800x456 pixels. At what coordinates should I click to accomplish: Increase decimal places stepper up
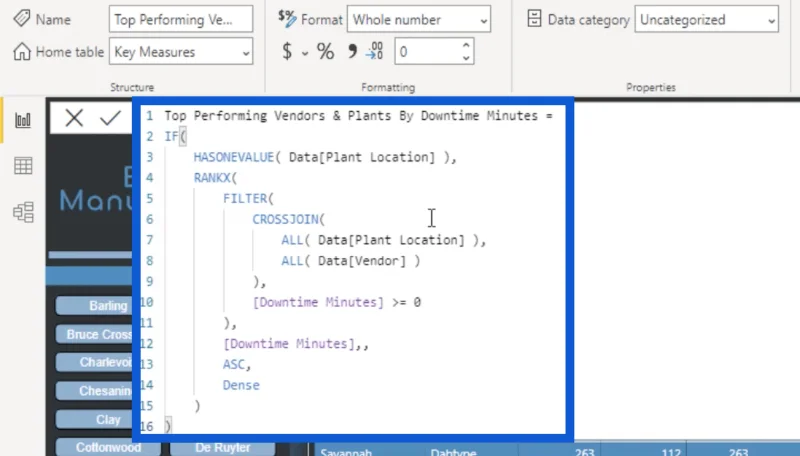(x=465, y=45)
